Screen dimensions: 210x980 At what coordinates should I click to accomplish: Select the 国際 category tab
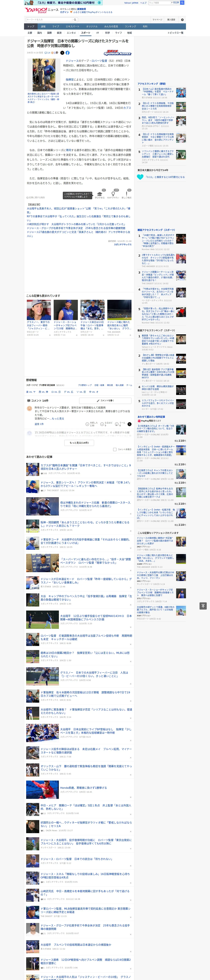[x=49, y=33]
